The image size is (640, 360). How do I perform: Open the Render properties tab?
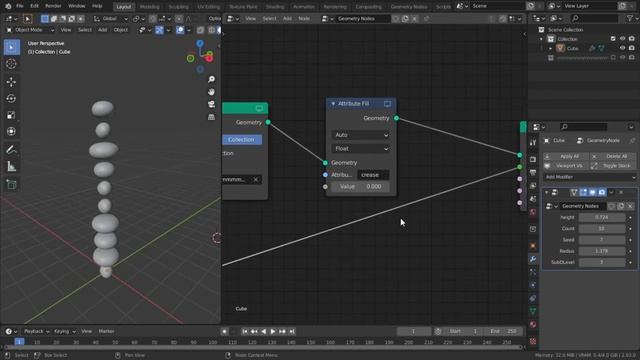[x=533, y=160]
